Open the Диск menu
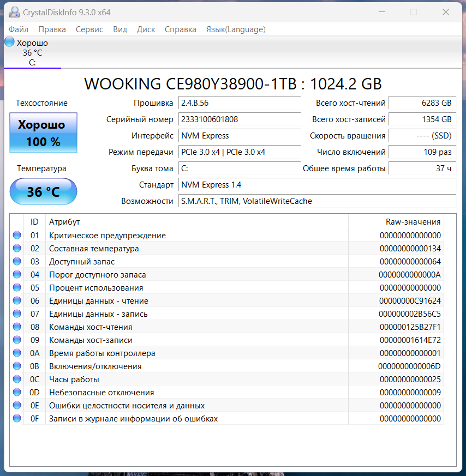Screen dimensions: 466x476 (146, 29)
